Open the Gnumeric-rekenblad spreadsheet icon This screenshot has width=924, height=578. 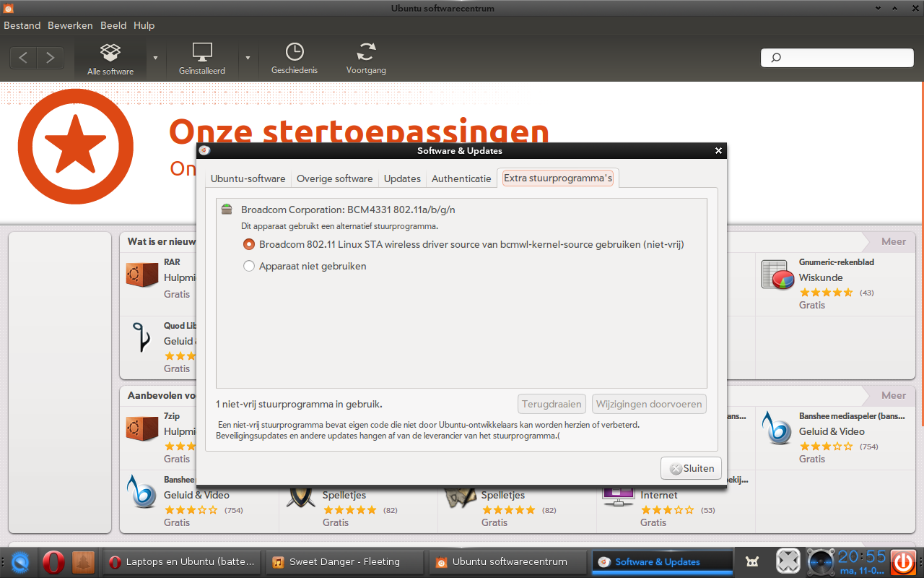point(778,275)
